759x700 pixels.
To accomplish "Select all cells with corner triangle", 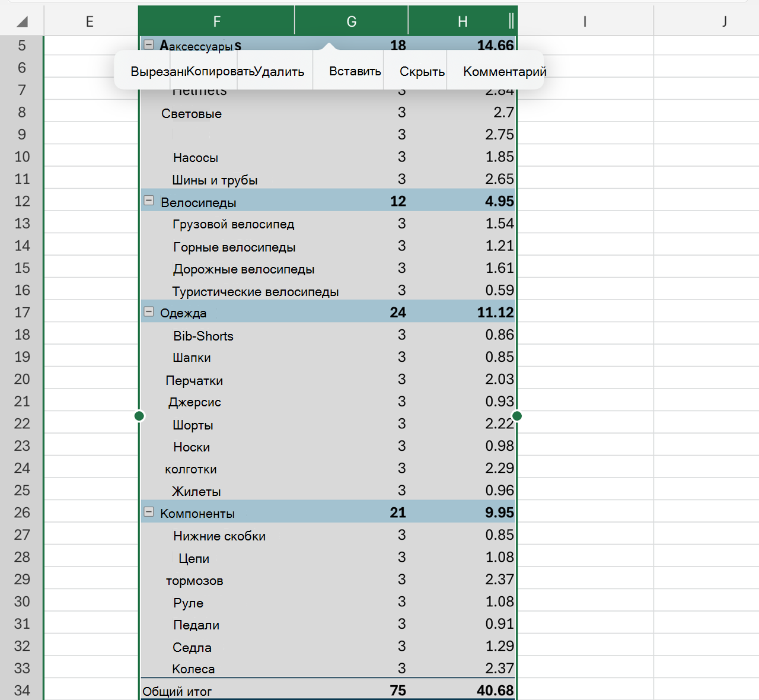I will [22, 22].
